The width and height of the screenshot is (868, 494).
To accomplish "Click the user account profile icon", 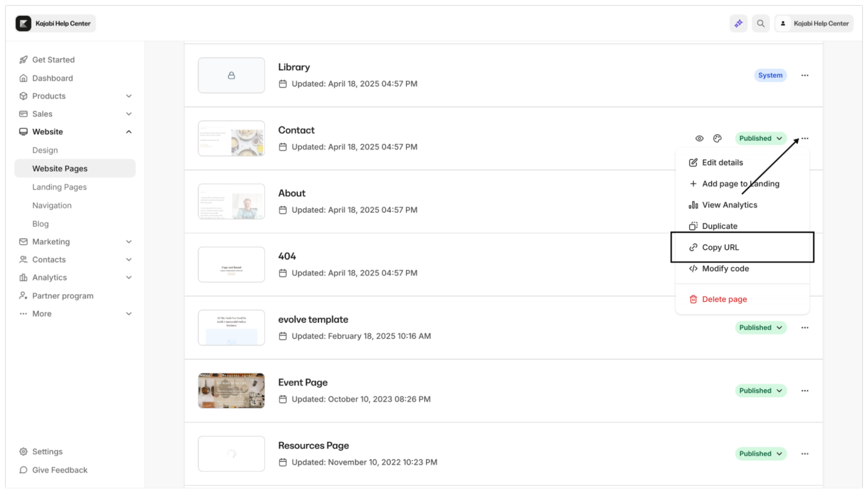I will click(784, 23).
